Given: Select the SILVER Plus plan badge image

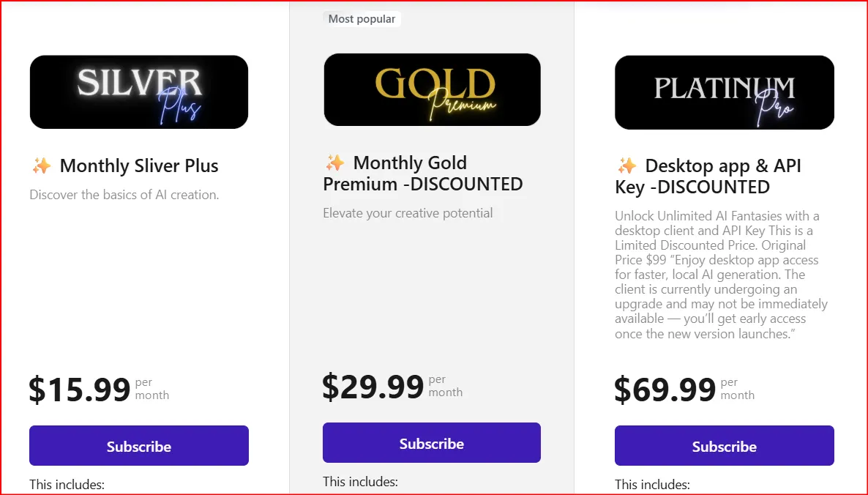Looking at the screenshot, I should 138,92.
